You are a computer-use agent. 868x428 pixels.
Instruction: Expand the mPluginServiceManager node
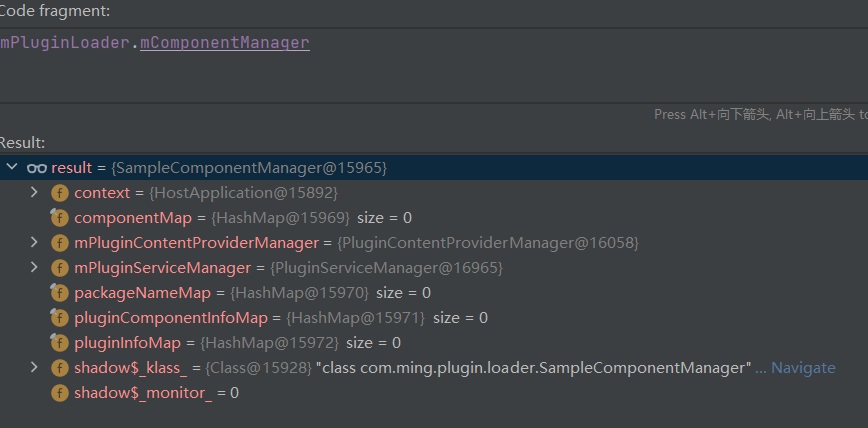pyautogui.click(x=34, y=267)
